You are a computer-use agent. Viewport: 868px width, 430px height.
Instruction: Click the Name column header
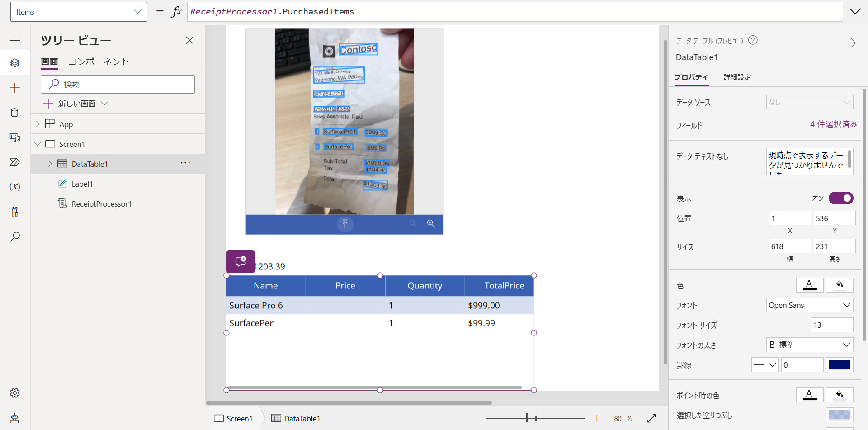266,285
